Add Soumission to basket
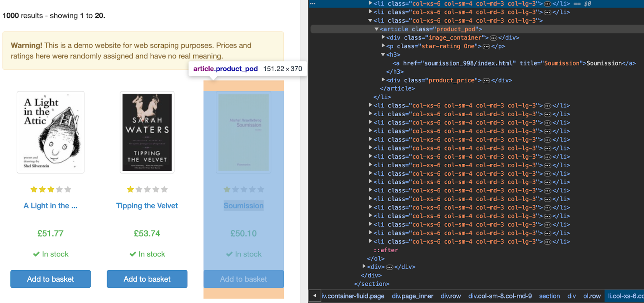The image size is (644, 303). (x=244, y=279)
